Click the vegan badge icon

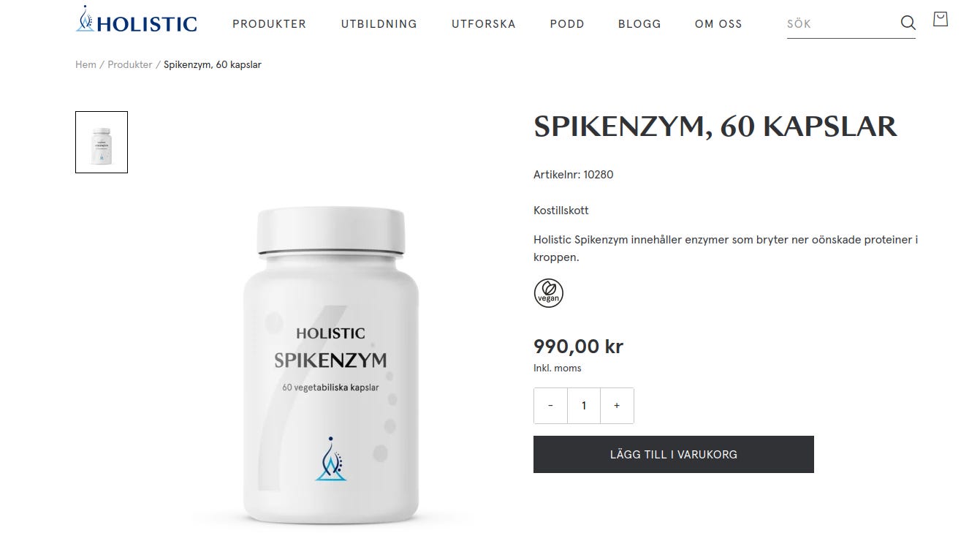pyautogui.click(x=549, y=292)
